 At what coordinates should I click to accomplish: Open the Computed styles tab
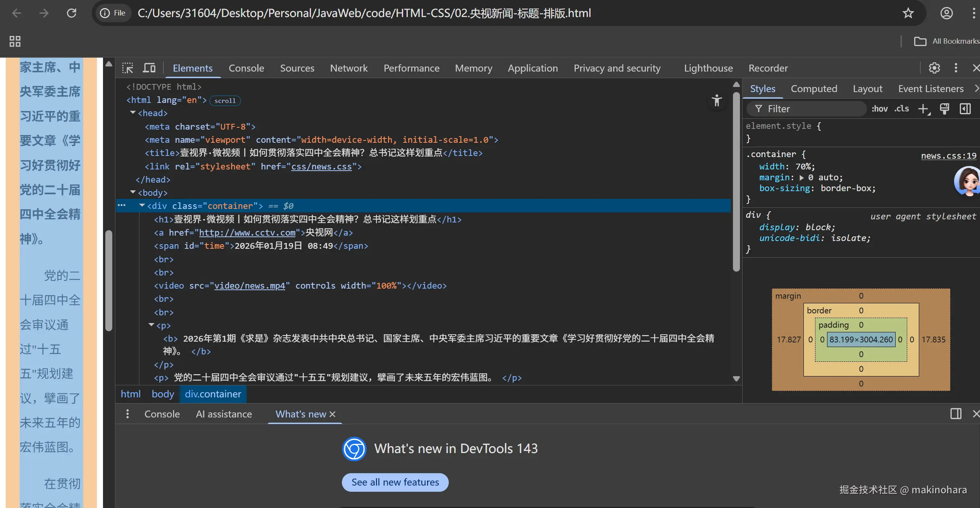[814, 89]
